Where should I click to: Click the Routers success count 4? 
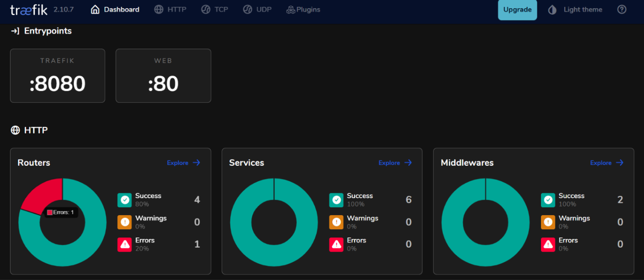coord(197,200)
